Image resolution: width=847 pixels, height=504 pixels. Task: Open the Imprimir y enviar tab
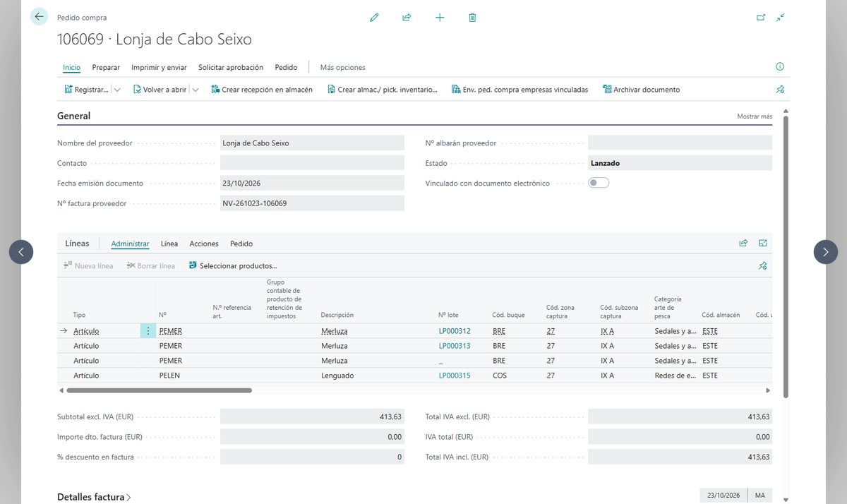[x=159, y=67]
